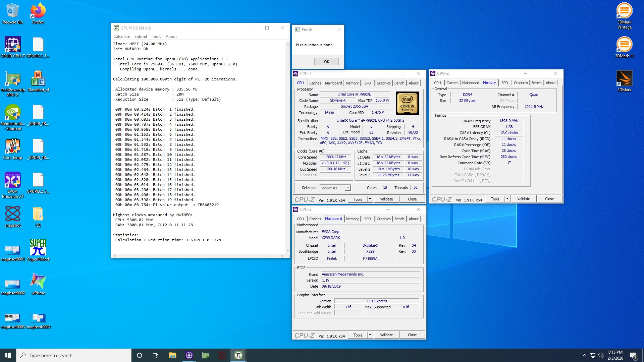Open 3DMark Vantage desktop shortcut

[x=624, y=16]
